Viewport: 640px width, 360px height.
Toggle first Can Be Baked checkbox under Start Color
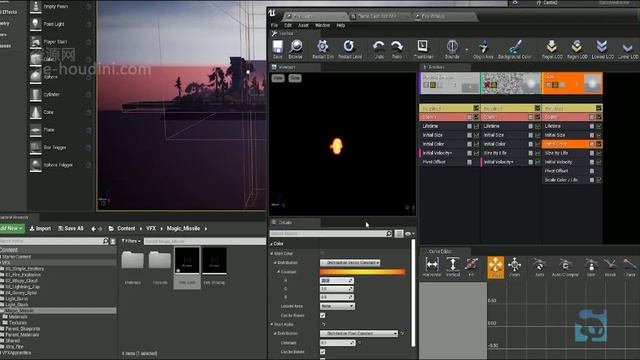pos(322,316)
